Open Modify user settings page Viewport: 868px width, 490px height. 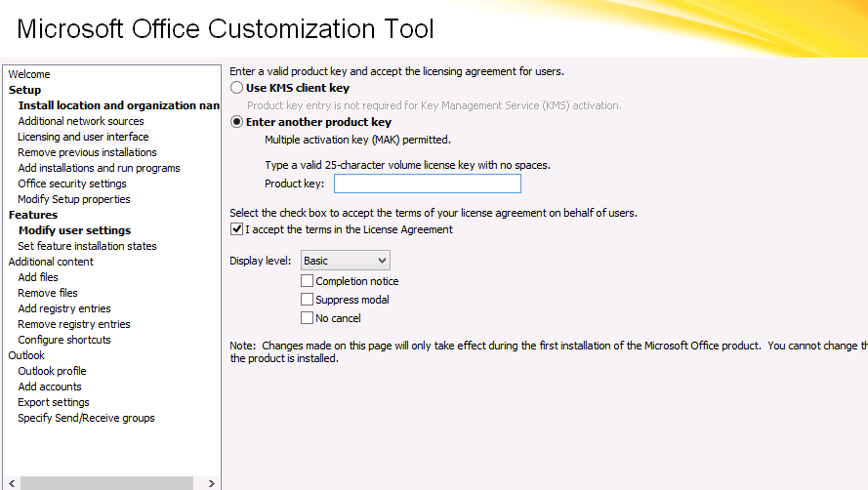75,230
